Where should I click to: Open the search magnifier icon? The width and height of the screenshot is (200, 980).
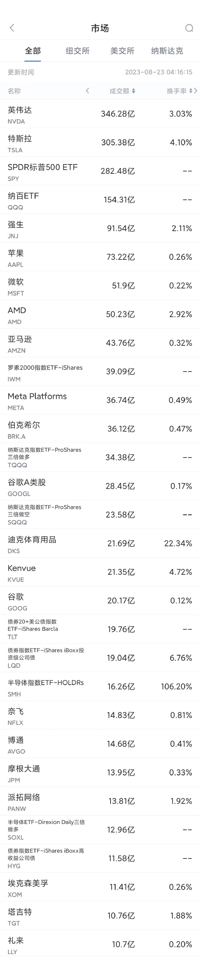coord(189,28)
